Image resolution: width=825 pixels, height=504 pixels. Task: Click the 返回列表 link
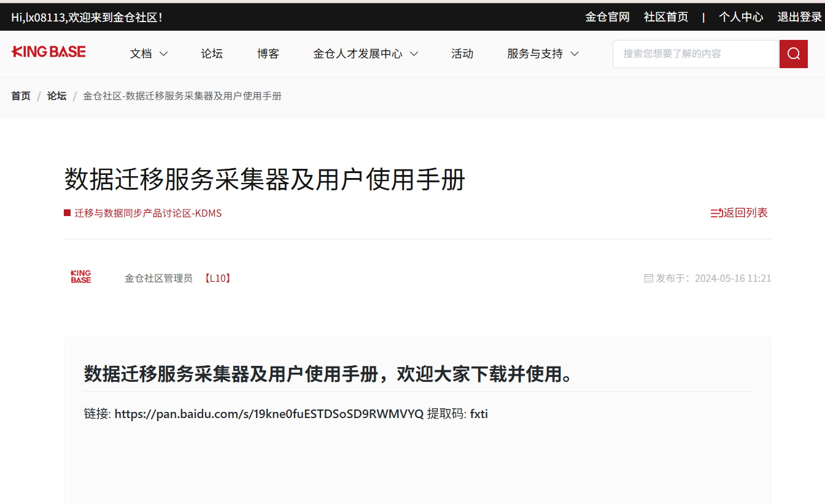[x=746, y=213]
